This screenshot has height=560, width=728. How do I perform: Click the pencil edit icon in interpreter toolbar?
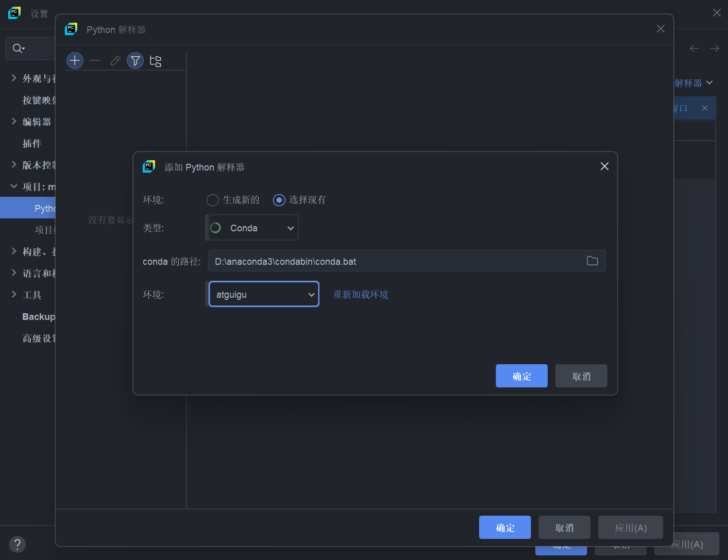pos(115,61)
